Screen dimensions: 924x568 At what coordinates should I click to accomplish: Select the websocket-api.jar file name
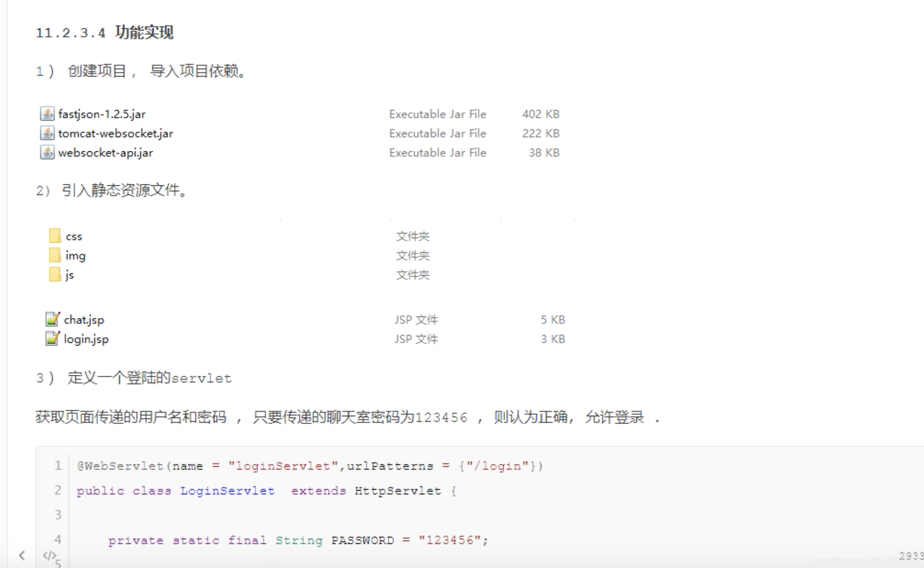coord(106,153)
